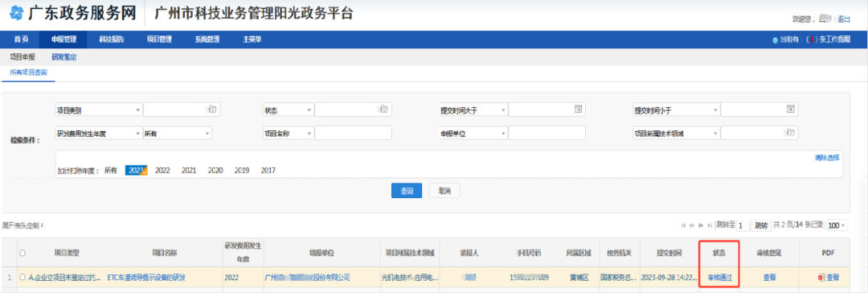Open picker icon beside 项目所属技术领域 field
Screen dimensions: 868x293
[789, 133]
